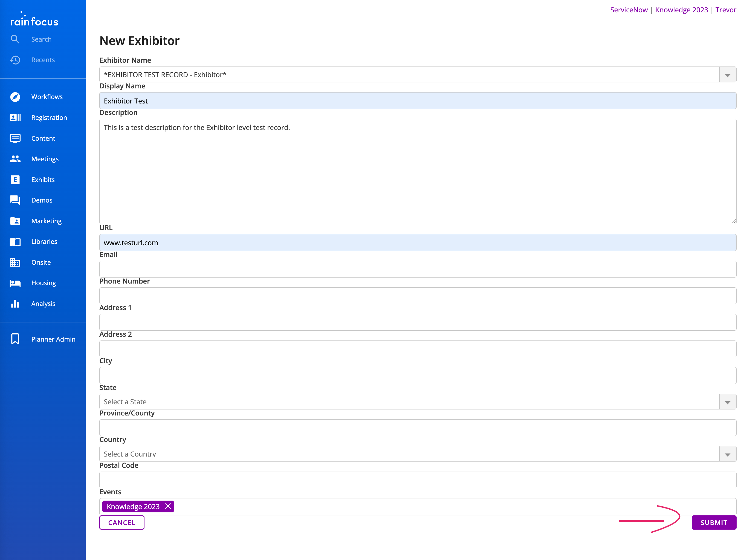Image resolution: width=747 pixels, height=560 pixels.
Task: Remove Knowledge 2023 event tag
Action: point(168,506)
